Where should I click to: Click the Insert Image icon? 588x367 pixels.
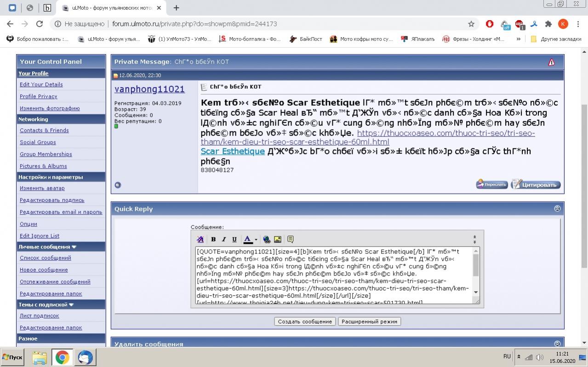tap(278, 239)
